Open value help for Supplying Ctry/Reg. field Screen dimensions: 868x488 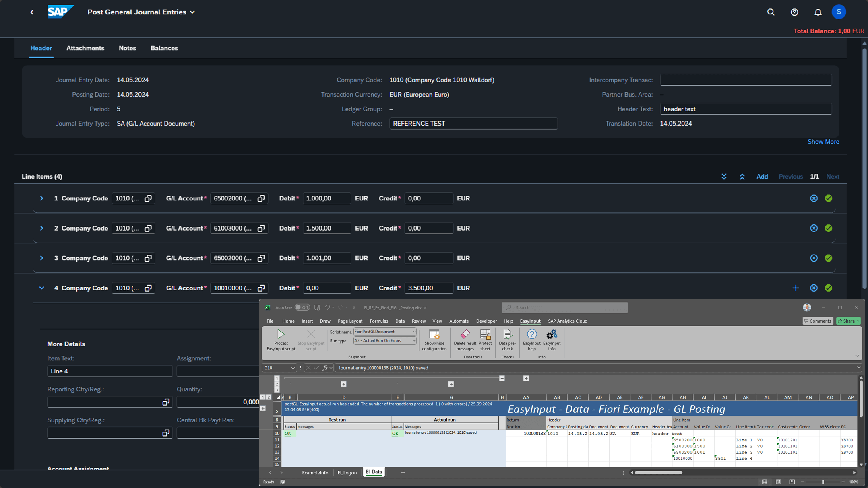pyautogui.click(x=165, y=433)
